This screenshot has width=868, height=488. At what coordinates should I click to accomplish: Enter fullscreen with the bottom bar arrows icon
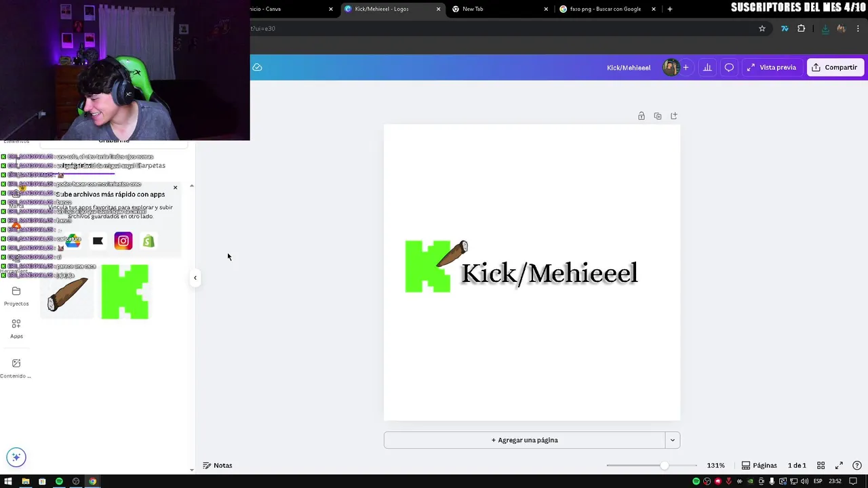839,466
